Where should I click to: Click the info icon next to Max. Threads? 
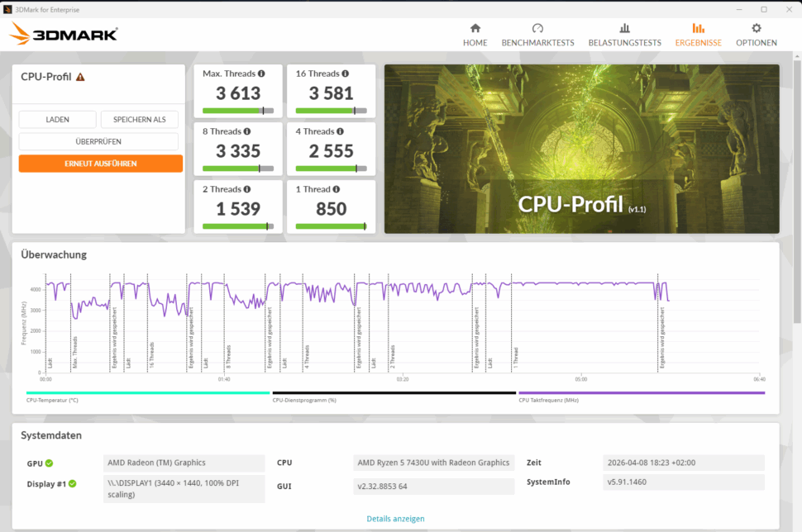coord(261,74)
